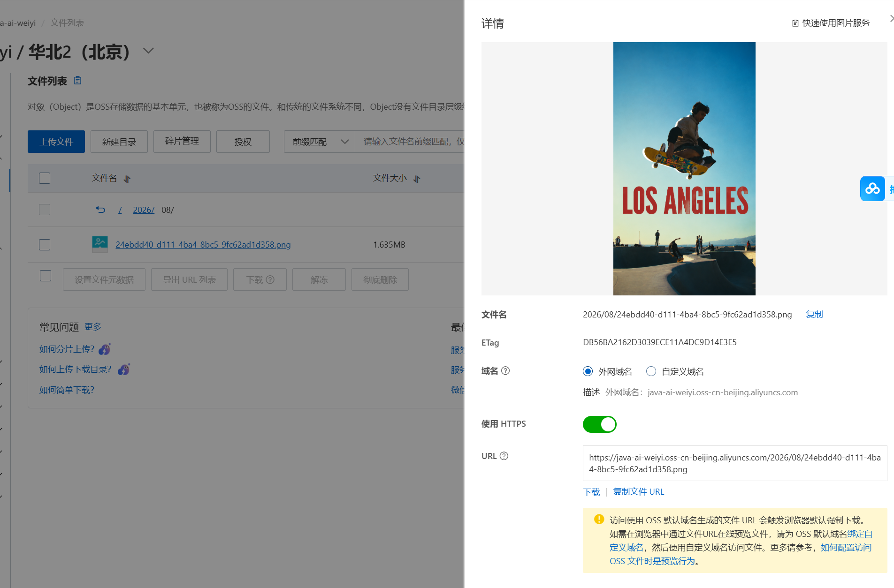Click the AI assistant icon beside 如何上传下载目录?
The width and height of the screenshot is (894, 588).
click(124, 369)
